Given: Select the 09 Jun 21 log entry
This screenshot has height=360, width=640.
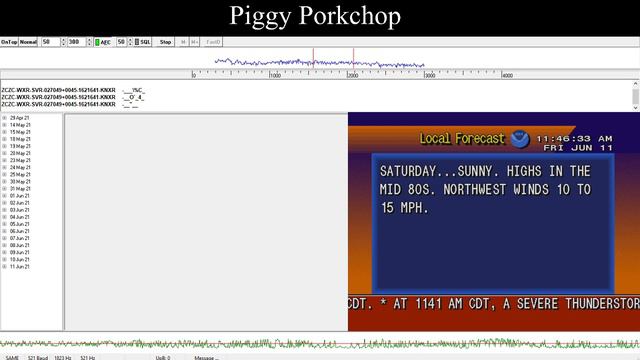Looking at the screenshot, I should click(x=20, y=252).
